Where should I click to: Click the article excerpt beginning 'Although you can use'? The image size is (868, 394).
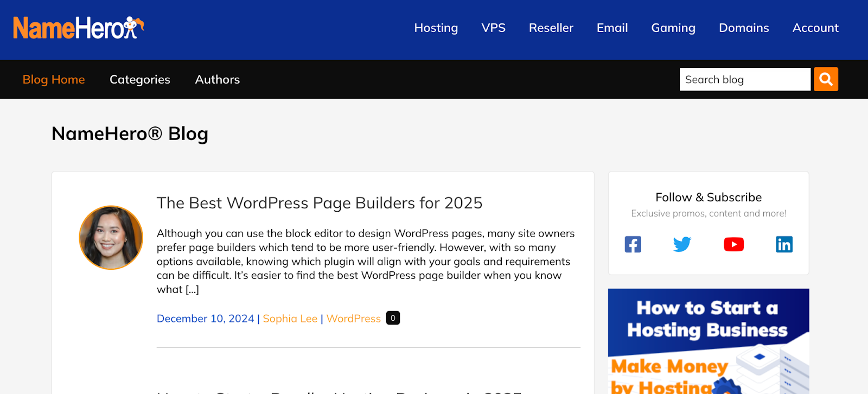[366, 261]
